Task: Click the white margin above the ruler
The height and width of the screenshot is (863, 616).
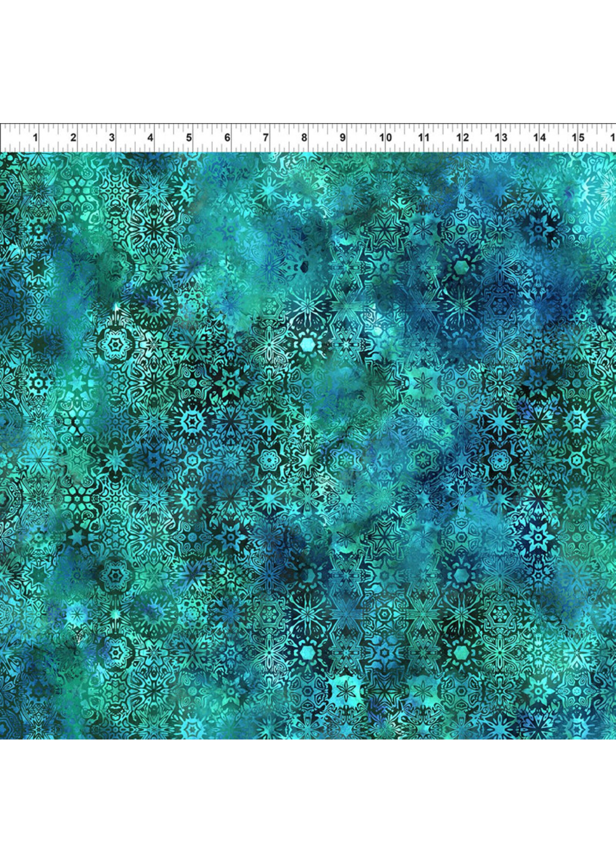Action: pyautogui.click(x=308, y=61)
